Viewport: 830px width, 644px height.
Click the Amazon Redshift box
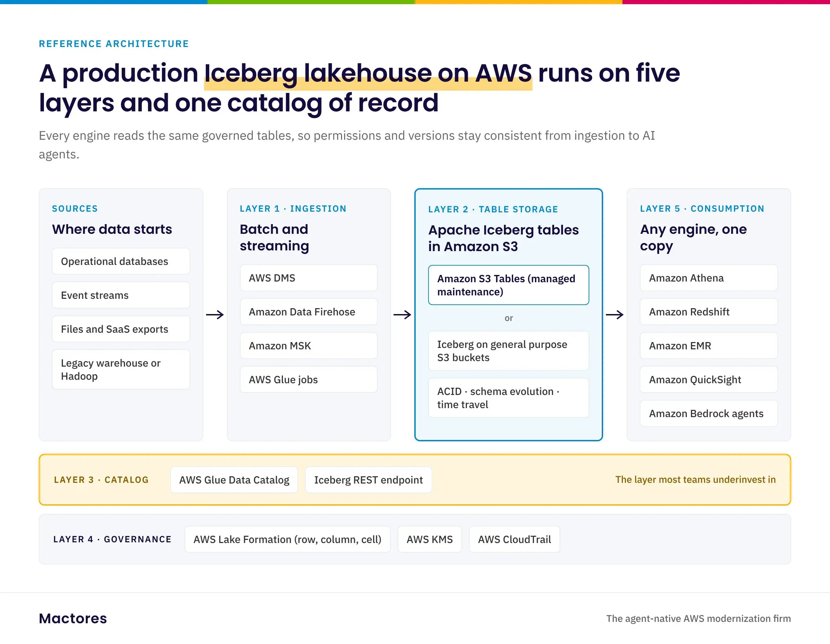click(x=709, y=312)
